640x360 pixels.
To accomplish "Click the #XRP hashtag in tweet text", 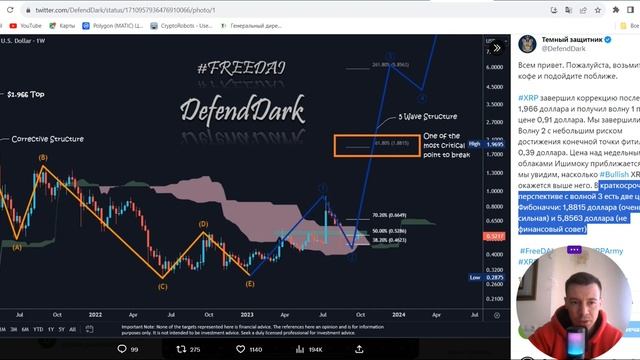I will pos(528,98).
